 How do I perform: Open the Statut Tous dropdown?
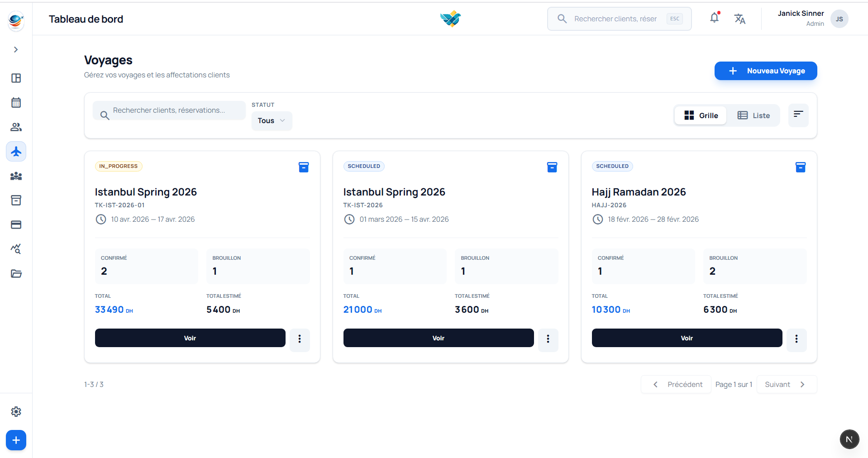coord(272,121)
